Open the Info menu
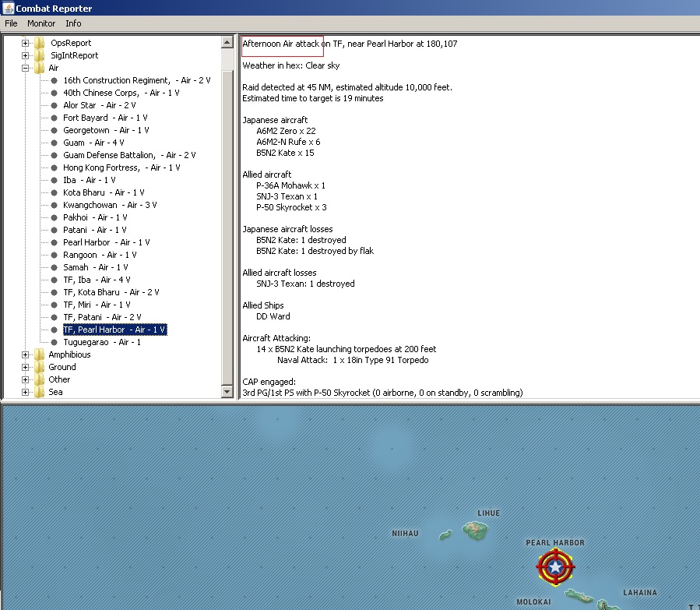Image resolution: width=700 pixels, height=610 pixels. click(73, 23)
